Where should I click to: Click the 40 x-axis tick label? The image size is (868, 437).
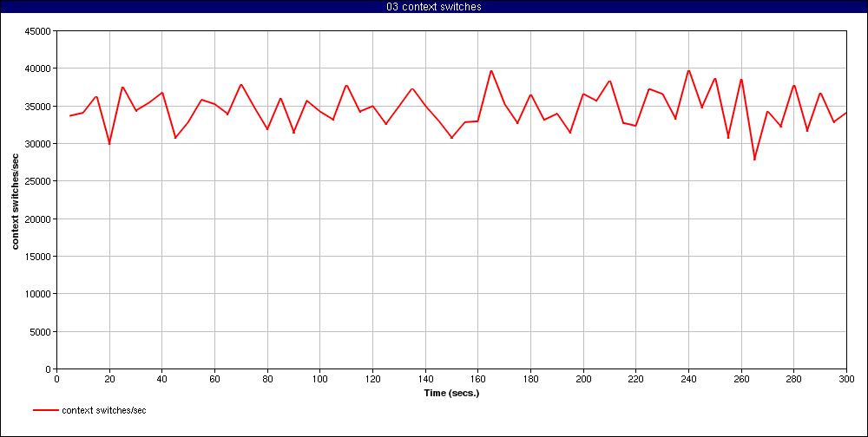coord(162,378)
